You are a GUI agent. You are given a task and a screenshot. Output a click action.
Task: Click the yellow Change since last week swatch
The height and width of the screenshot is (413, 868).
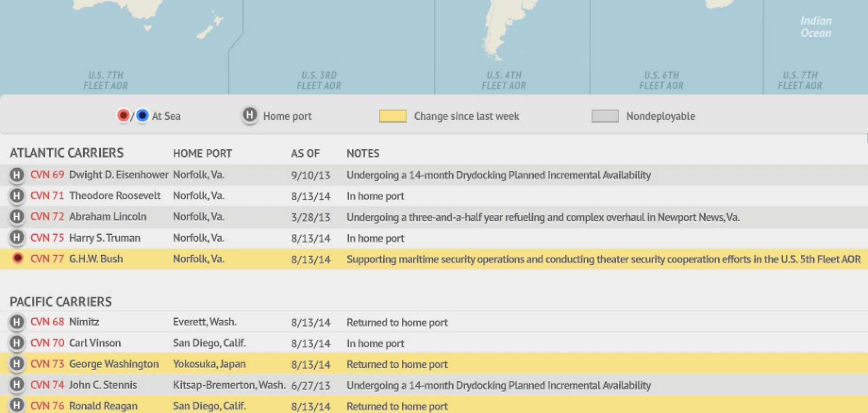pyautogui.click(x=393, y=116)
